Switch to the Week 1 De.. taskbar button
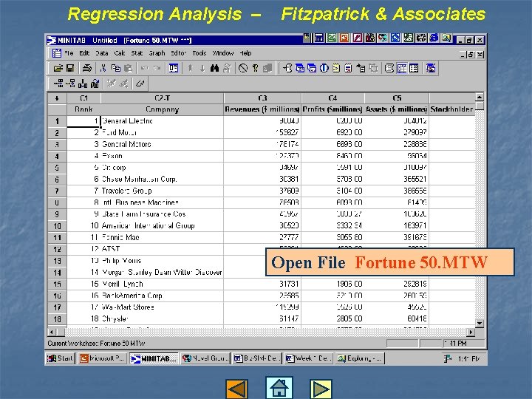The height and width of the screenshot is (399, 532). tap(308, 358)
